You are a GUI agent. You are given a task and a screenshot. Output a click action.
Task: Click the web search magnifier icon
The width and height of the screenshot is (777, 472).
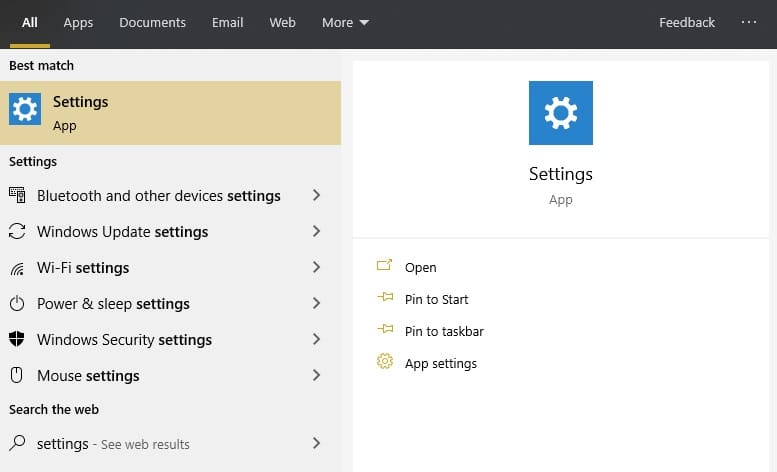point(17,443)
